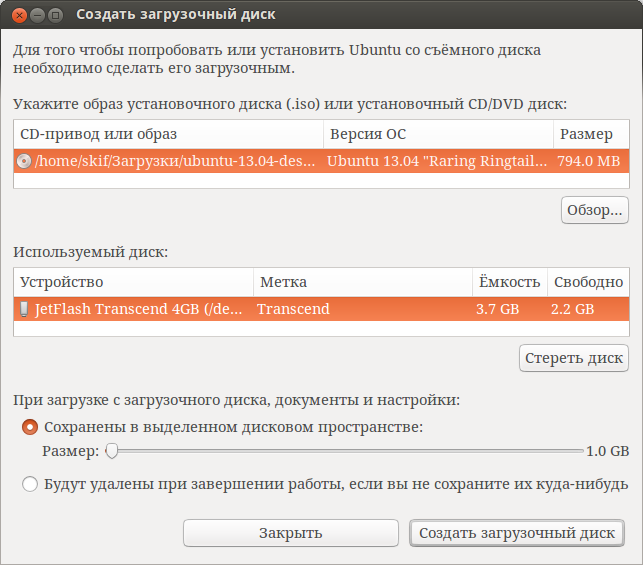Minimize the window via title bar button
Viewport: 643px width, 565px height.
click(37, 16)
